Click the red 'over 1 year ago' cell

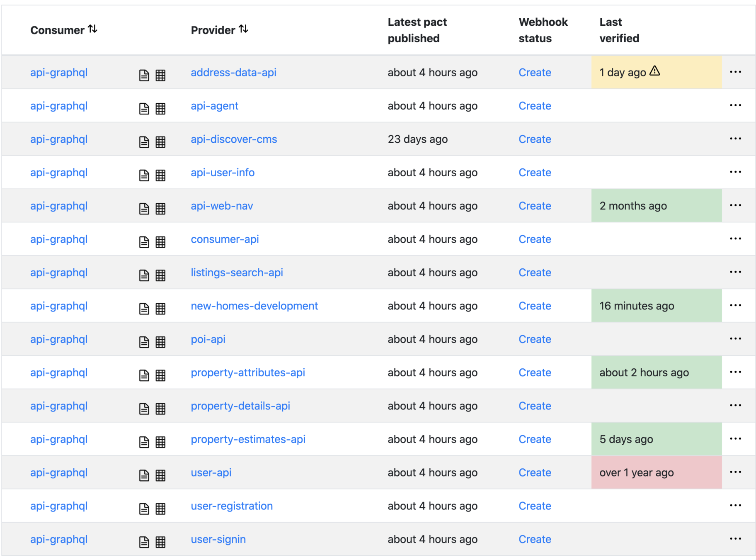(x=657, y=472)
